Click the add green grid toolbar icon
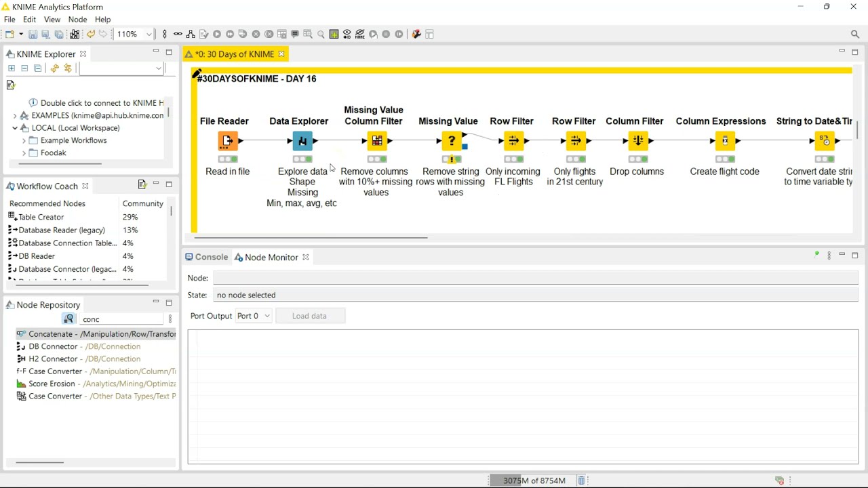The image size is (868, 488). coord(334,34)
